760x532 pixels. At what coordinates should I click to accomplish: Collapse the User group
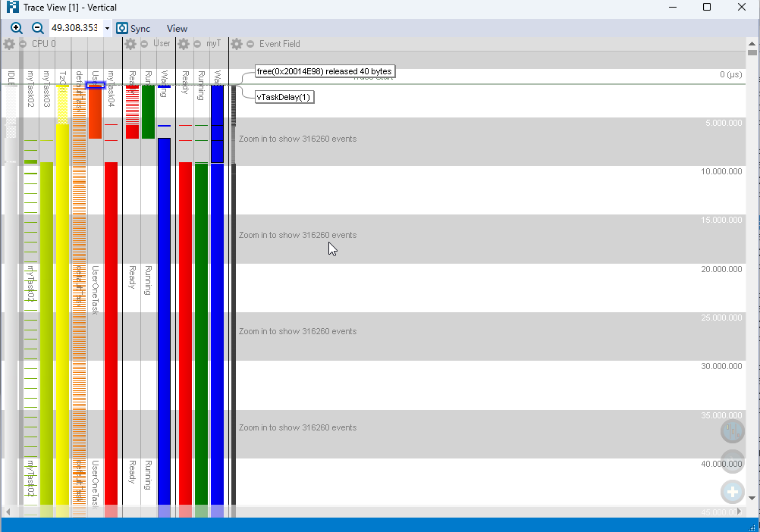pos(144,44)
